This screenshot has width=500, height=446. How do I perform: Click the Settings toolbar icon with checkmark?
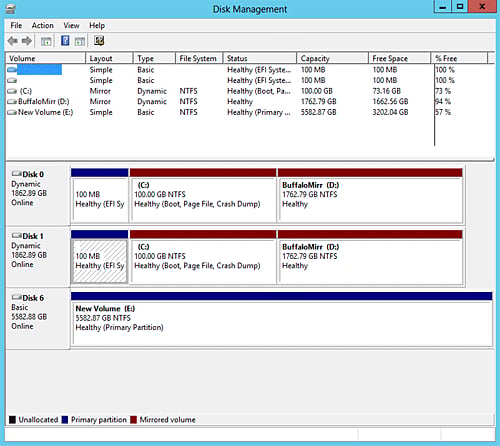tap(99, 41)
